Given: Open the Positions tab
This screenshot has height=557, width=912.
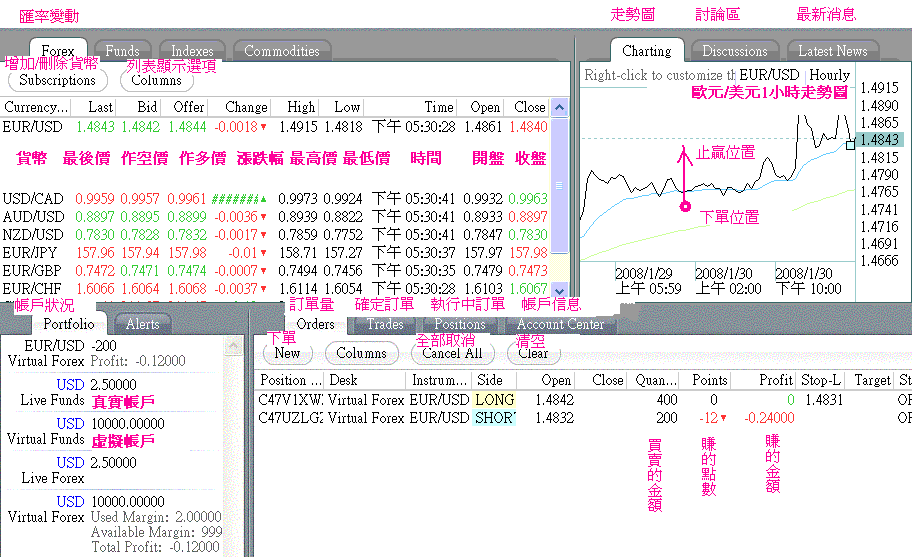Looking at the screenshot, I should point(459,324).
